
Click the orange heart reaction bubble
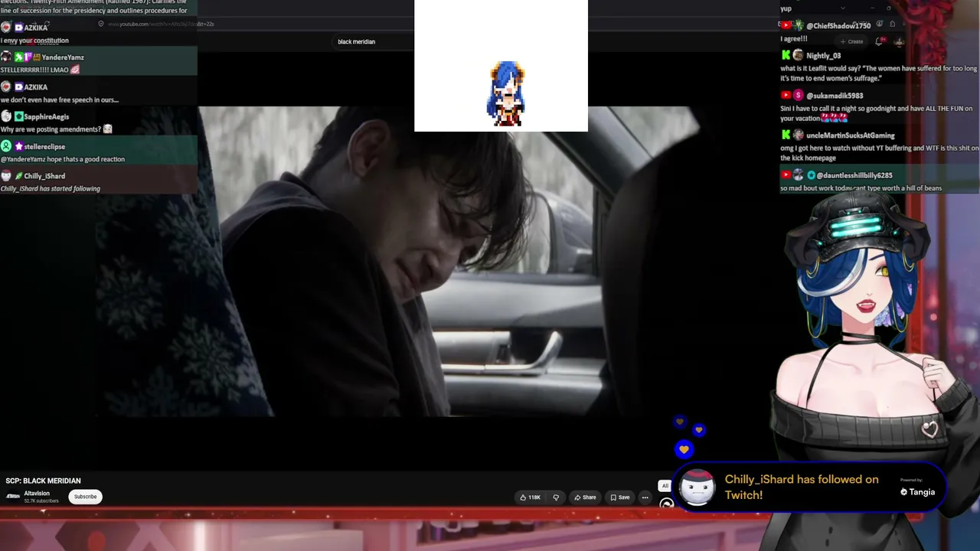pyautogui.click(x=684, y=450)
